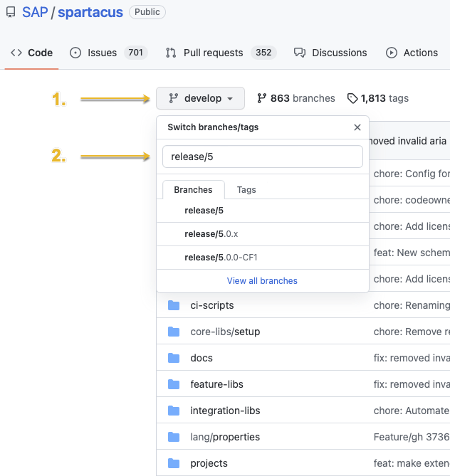Screen dimensions: 450x476
Task: Click View all branches link
Action: [x=262, y=281]
